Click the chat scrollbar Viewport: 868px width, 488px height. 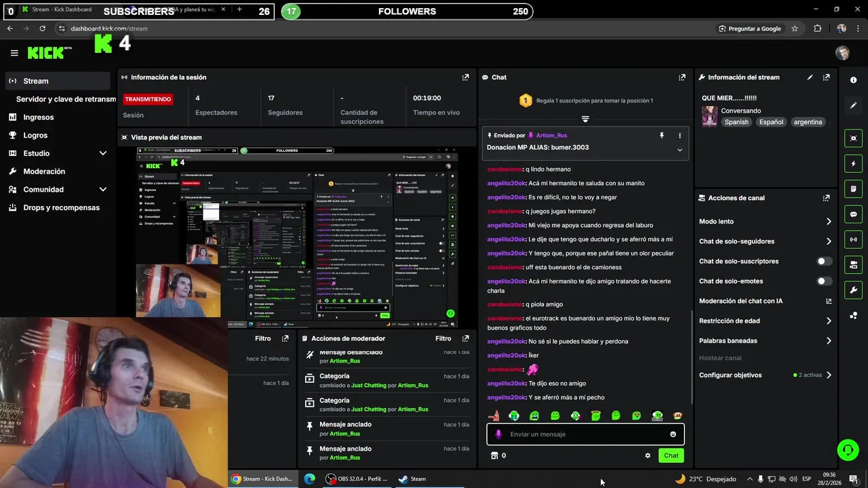(692, 356)
